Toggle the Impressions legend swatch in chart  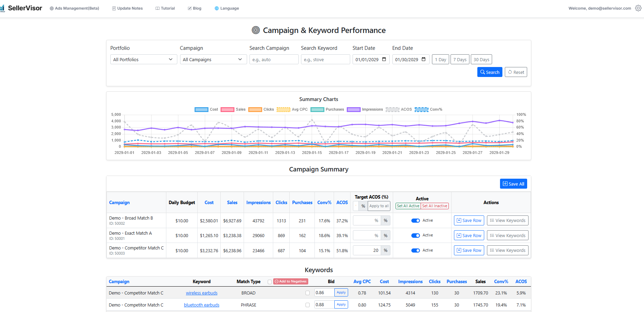coord(353,110)
